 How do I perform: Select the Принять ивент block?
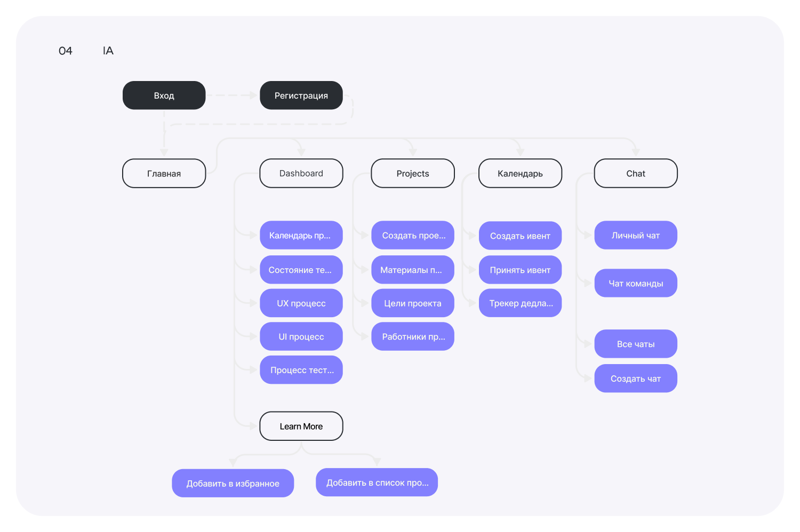coord(520,270)
